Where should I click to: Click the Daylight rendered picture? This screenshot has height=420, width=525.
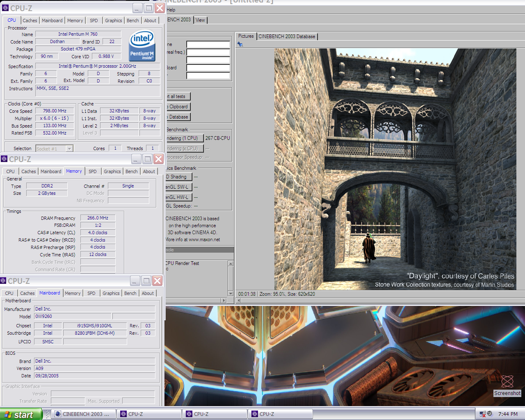click(x=395, y=169)
